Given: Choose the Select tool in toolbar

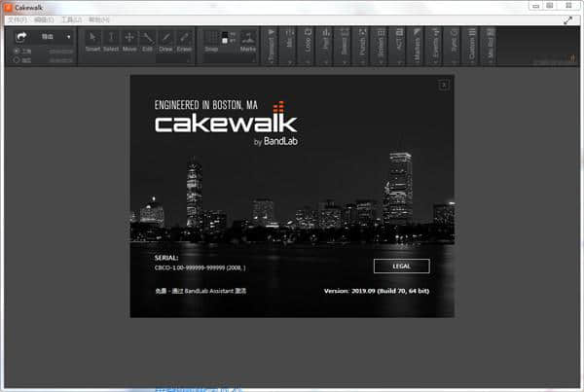Looking at the screenshot, I should (x=111, y=39).
